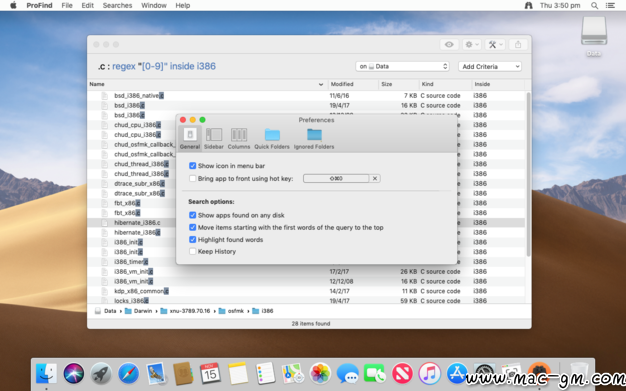Open Spotlight search in menu bar

[x=594, y=6]
